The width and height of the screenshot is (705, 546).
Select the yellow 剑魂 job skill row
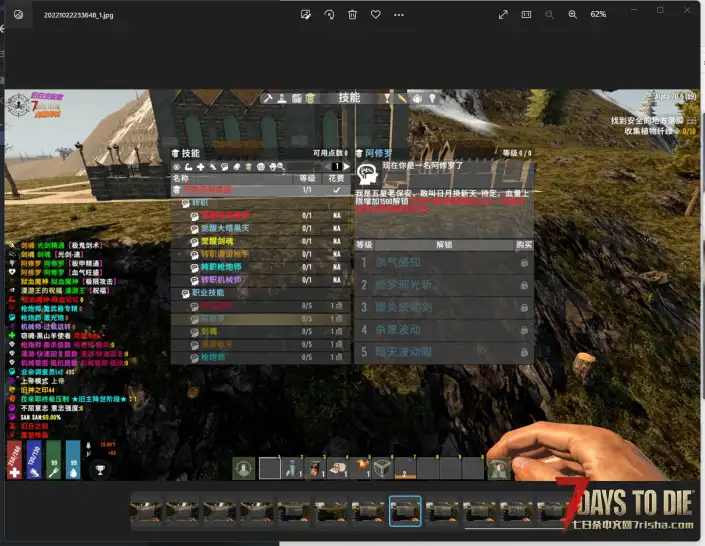260,332
